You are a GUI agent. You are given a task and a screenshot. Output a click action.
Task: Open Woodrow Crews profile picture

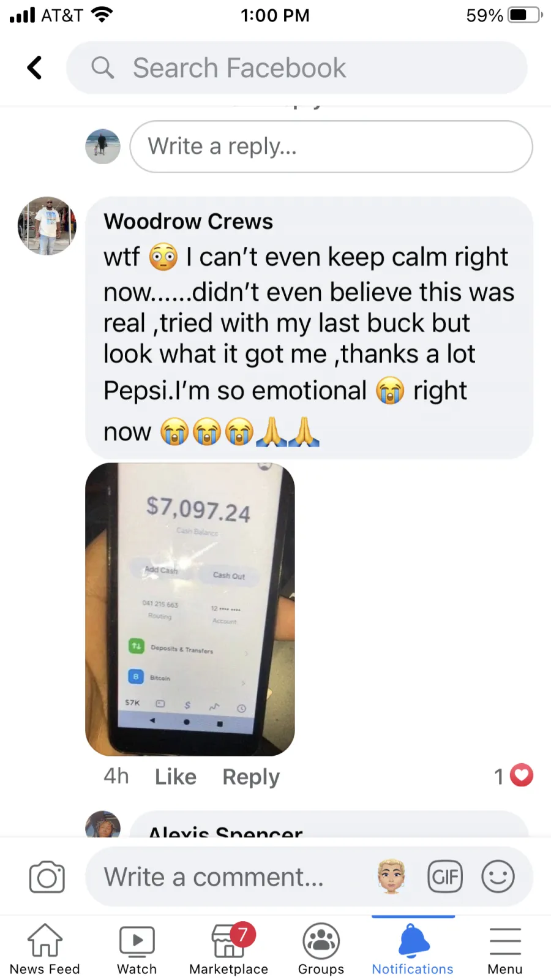tap(47, 226)
